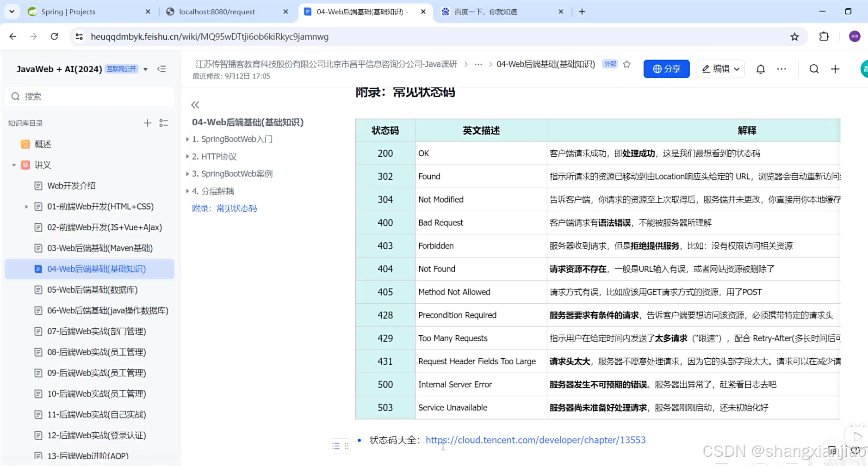Viewport: 868px width, 466px height.
Task: Open the 概述 page
Action: (43, 144)
